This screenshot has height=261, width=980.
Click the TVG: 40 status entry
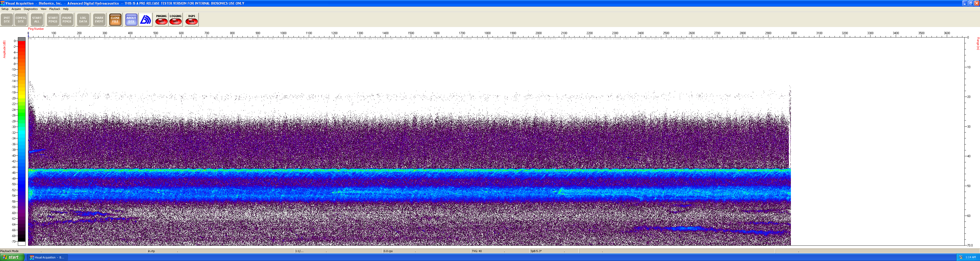[477, 251]
